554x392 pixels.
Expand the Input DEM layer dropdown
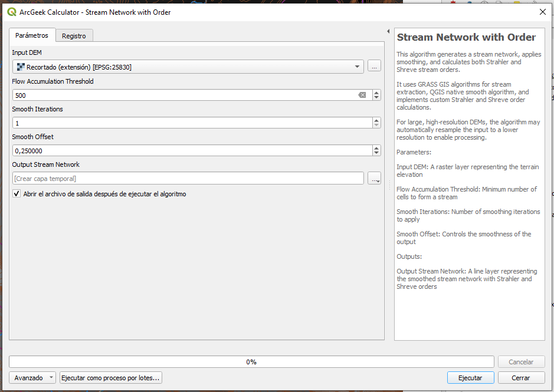click(x=357, y=67)
